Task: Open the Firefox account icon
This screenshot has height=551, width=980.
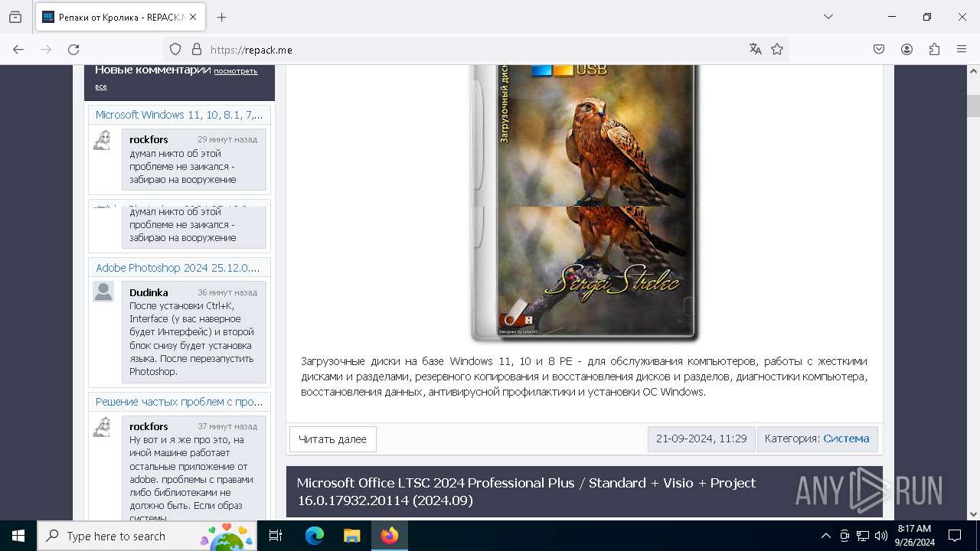Action: pos(906,49)
